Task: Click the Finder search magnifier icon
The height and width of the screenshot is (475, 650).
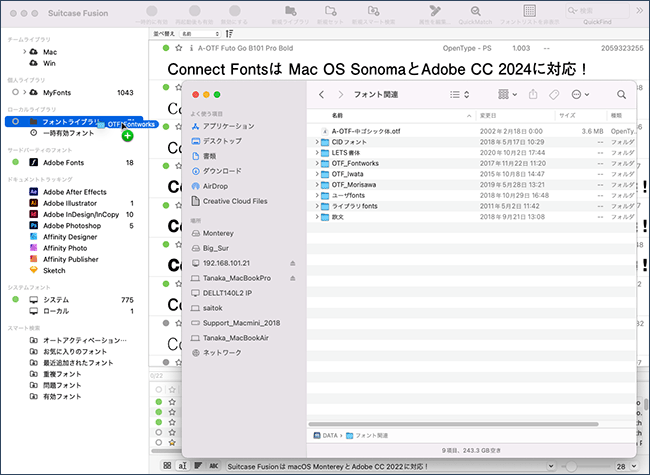Action: (621, 95)
